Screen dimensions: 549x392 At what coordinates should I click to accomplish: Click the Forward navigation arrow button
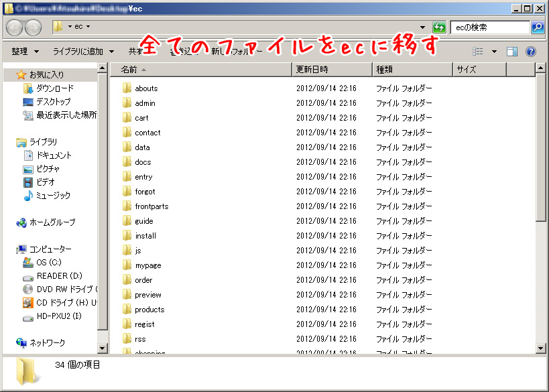pos(32,27)
